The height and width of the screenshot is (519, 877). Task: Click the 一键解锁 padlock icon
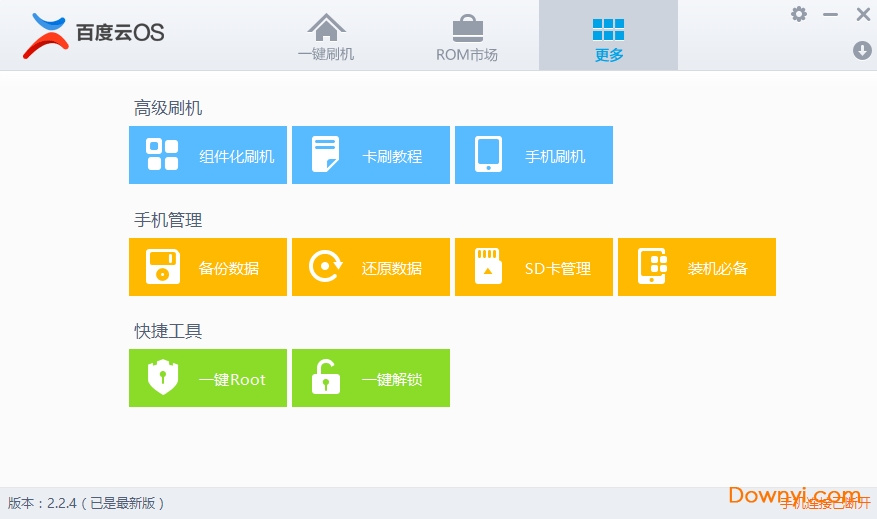click(x=325, y=379)
